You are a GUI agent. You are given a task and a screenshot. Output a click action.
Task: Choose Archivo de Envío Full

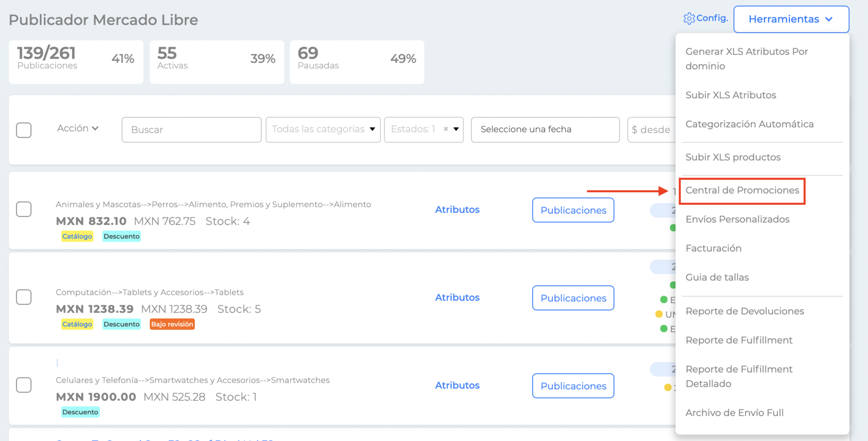tap(735, 413)
